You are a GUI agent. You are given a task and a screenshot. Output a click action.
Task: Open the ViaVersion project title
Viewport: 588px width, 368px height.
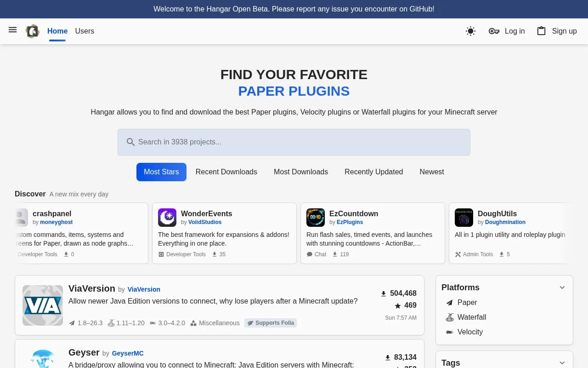click(92, 288)
